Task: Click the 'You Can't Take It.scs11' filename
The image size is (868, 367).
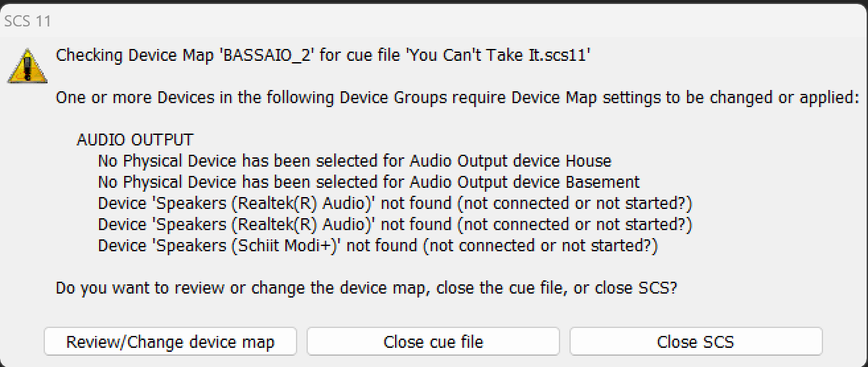Action: [498, 55]
